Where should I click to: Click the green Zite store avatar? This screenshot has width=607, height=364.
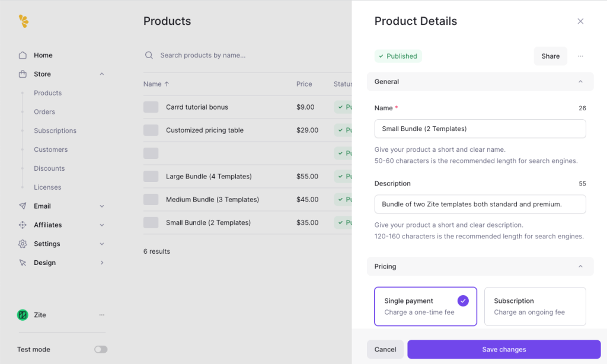(x=23, y=315)
